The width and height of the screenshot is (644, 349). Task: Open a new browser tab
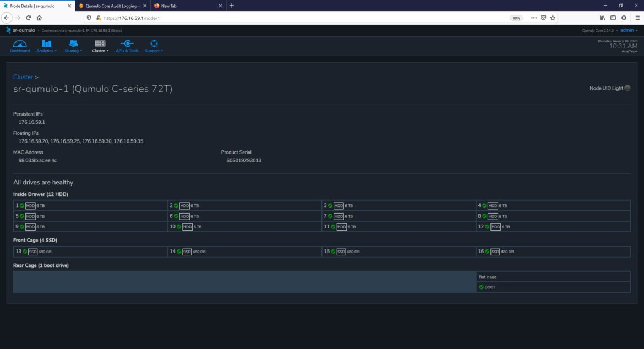(x=232, y=6)
